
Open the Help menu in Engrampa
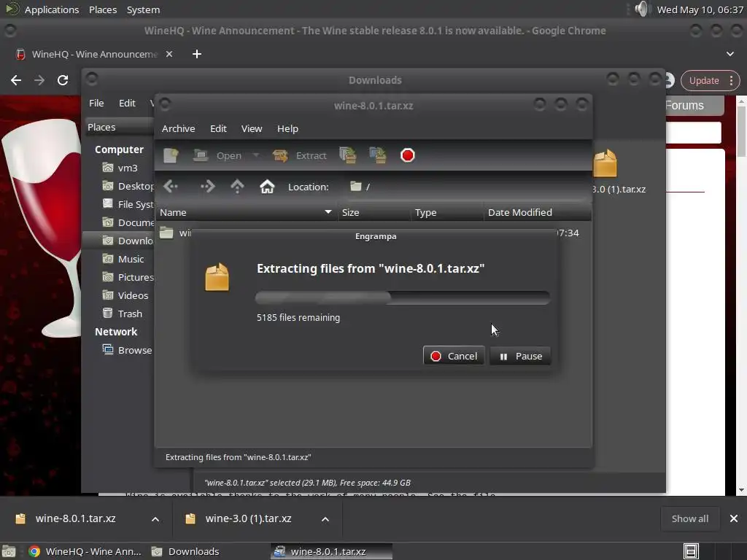(x=287, y=128)
